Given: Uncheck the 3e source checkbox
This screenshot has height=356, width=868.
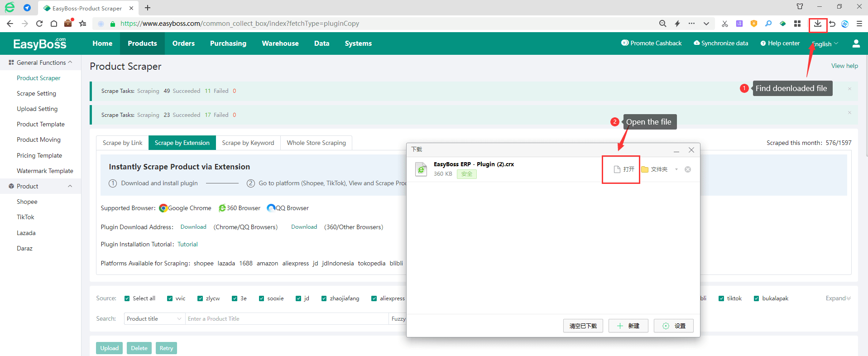Looking at the screenshot, I should (x=235, y=298).
